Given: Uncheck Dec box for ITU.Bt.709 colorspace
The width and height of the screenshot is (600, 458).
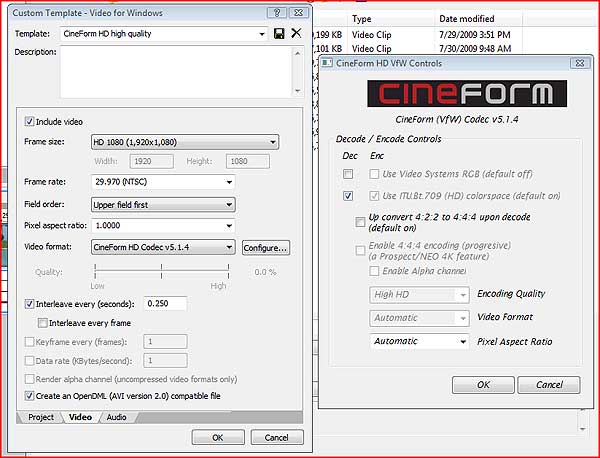Looking at the screenshot, I should click(348, 196).
